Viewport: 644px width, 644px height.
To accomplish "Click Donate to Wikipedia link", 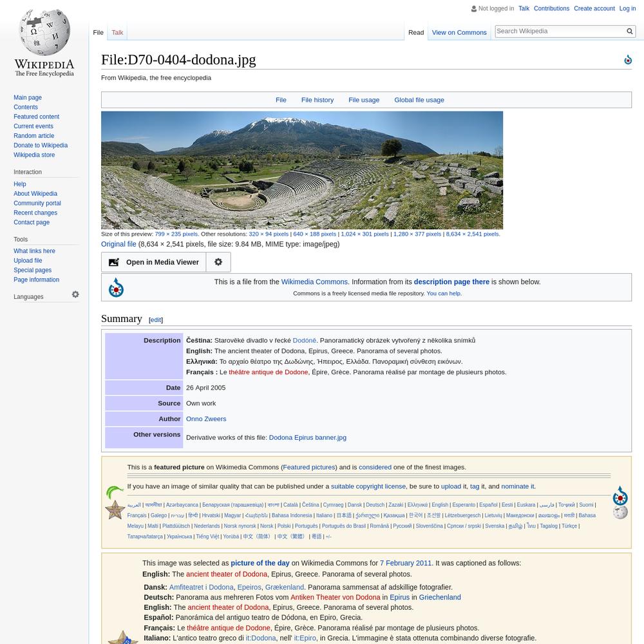I will click(41, 146).
